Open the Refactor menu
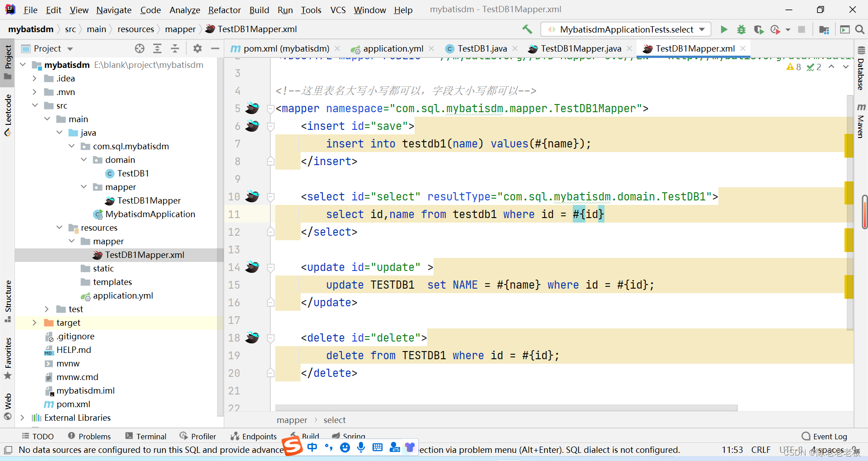This screenshot has width=868, height=461. tap(224, 10)
